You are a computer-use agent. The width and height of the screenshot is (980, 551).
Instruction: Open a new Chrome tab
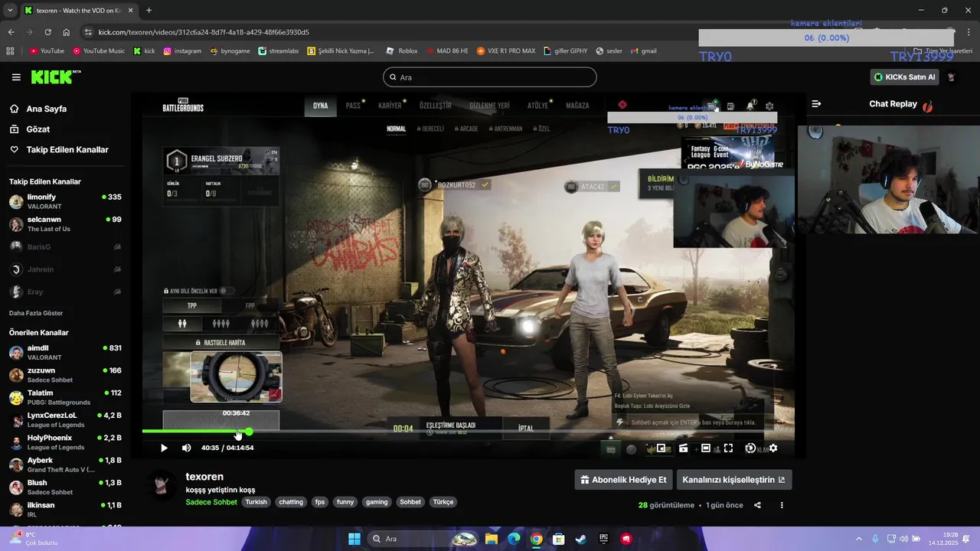tap(149, 11)
